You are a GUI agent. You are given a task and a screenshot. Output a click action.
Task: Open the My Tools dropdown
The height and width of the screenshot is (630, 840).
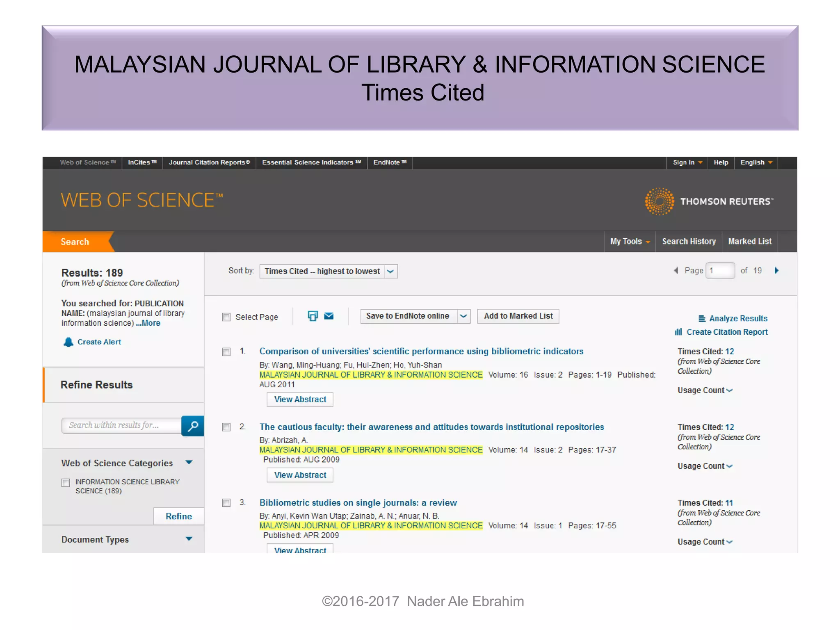[630, 242]
